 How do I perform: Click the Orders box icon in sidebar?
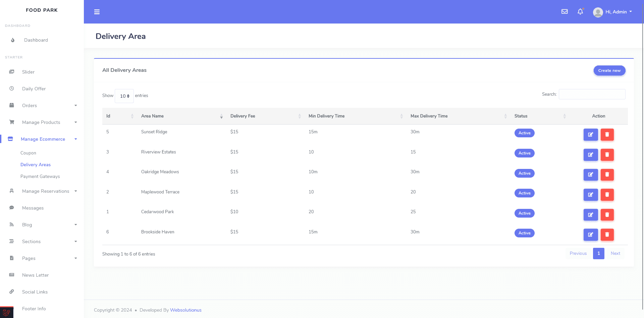point(12,105)
